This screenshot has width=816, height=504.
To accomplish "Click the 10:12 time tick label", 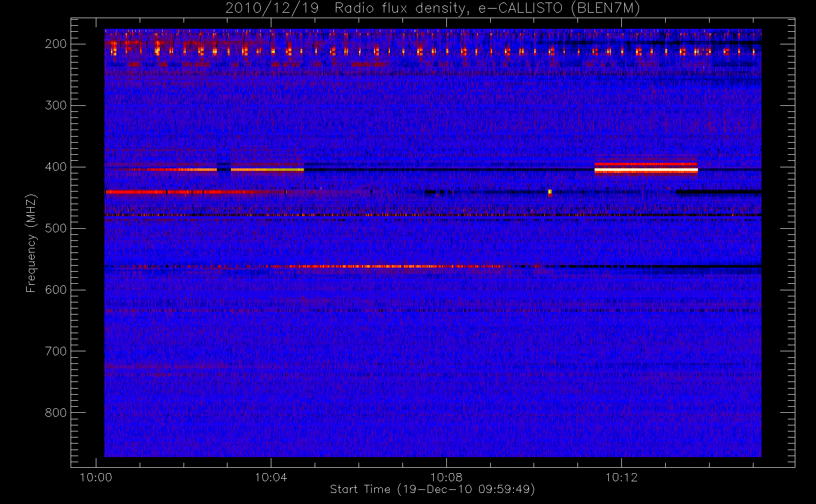I will click(621, 477).
